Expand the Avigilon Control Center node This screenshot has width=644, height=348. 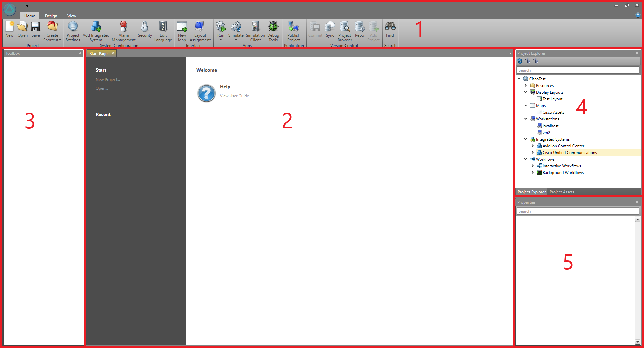533,146
